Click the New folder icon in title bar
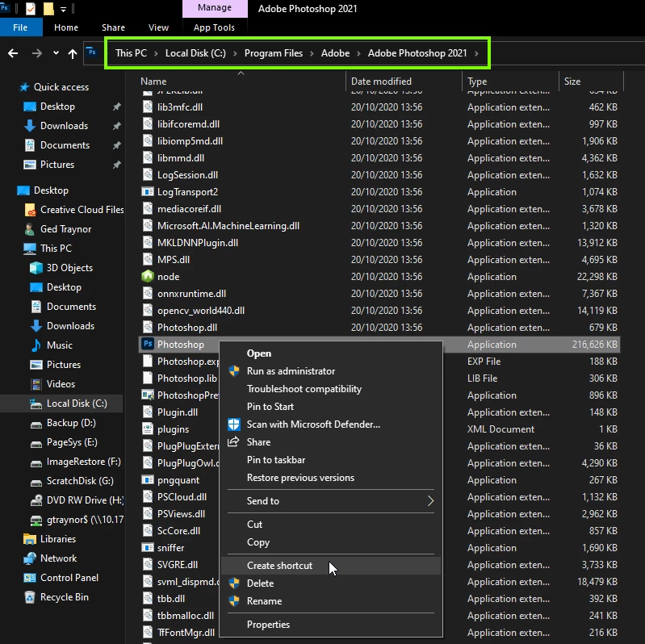Screen dimensions: 645x644 pos(48,8)
